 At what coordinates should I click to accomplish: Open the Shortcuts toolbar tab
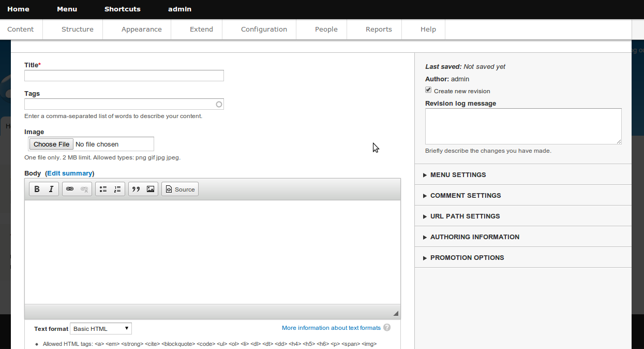coord(122,9)
